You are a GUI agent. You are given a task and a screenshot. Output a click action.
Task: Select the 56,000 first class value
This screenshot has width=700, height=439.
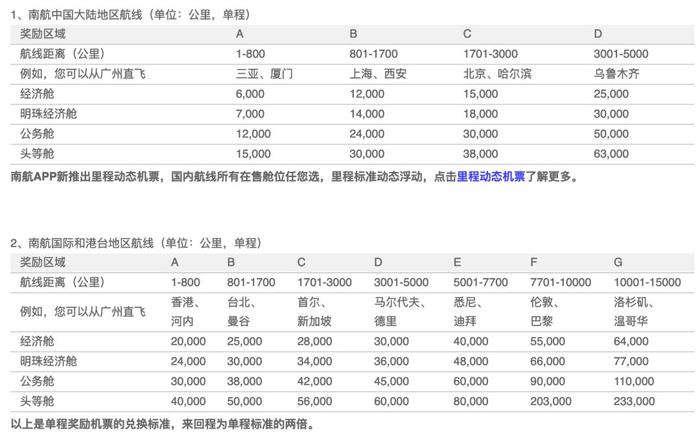[x=315, y=401]
